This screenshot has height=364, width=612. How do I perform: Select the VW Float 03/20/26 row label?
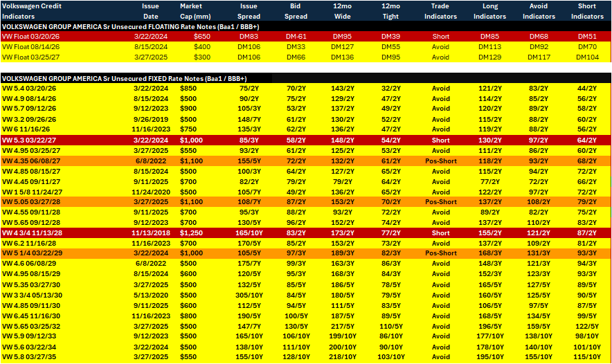[31, 37]
